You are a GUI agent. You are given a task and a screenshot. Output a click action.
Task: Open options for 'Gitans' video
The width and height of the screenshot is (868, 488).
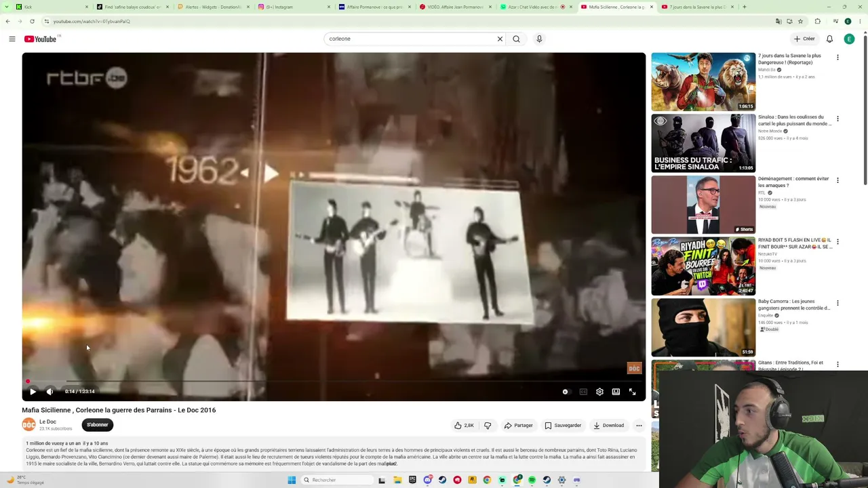point(837,364)
